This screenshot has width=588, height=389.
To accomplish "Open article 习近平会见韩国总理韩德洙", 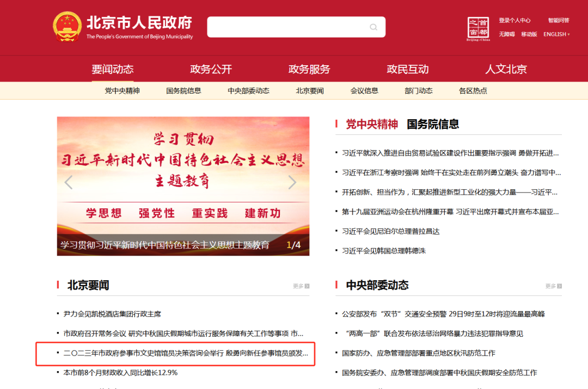I will tap(384, 251).
